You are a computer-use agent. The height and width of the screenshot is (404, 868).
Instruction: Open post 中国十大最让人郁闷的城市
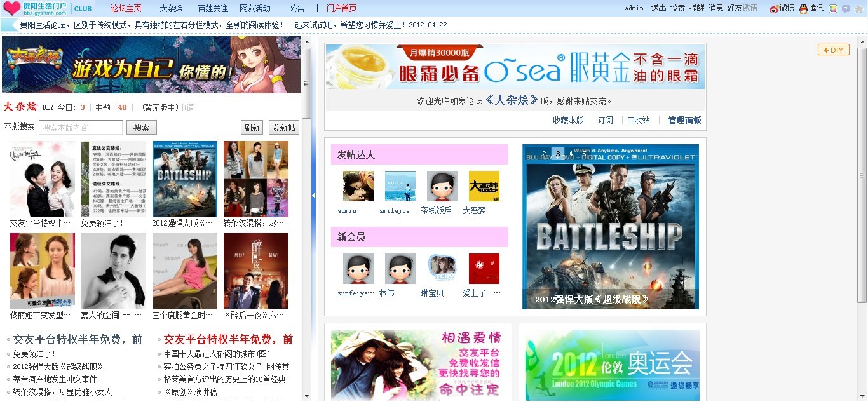pos(217,354)
